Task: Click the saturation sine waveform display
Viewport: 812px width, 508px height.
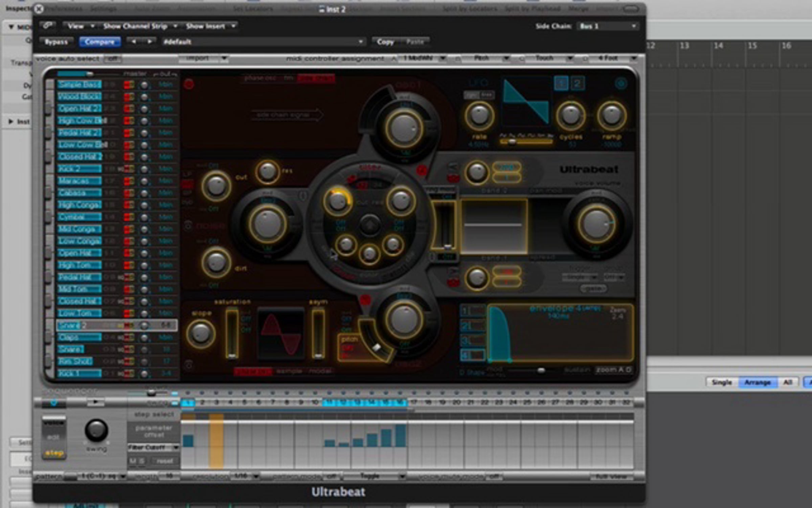Action: (x=280, y=334)
